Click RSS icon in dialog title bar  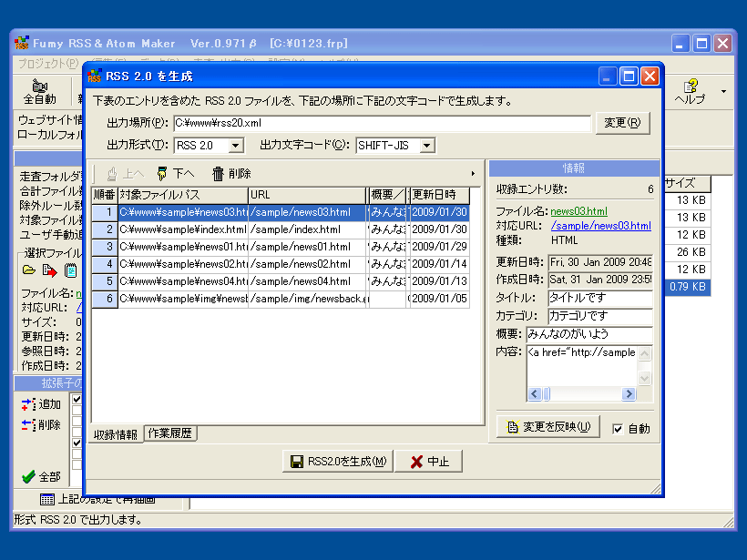(95, 76)
